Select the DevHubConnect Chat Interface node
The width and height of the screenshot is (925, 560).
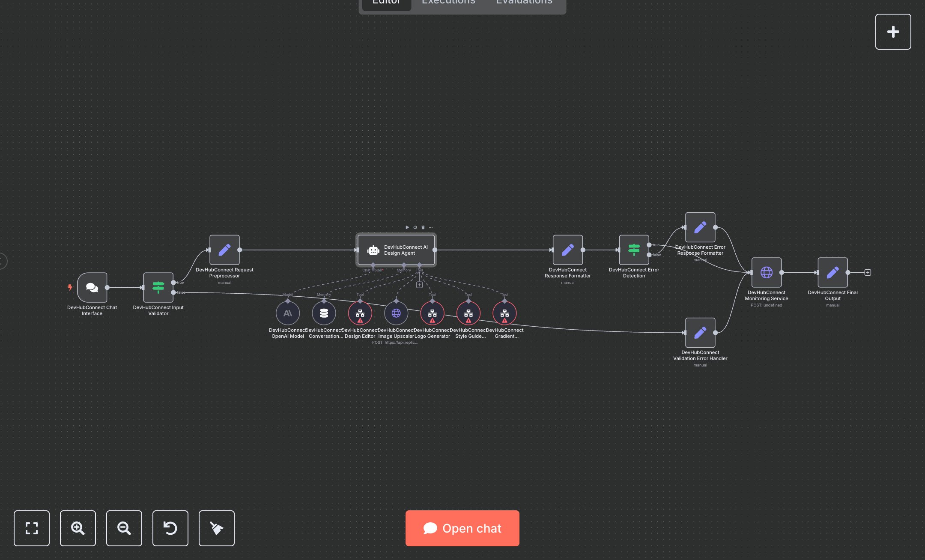[92, 287]
